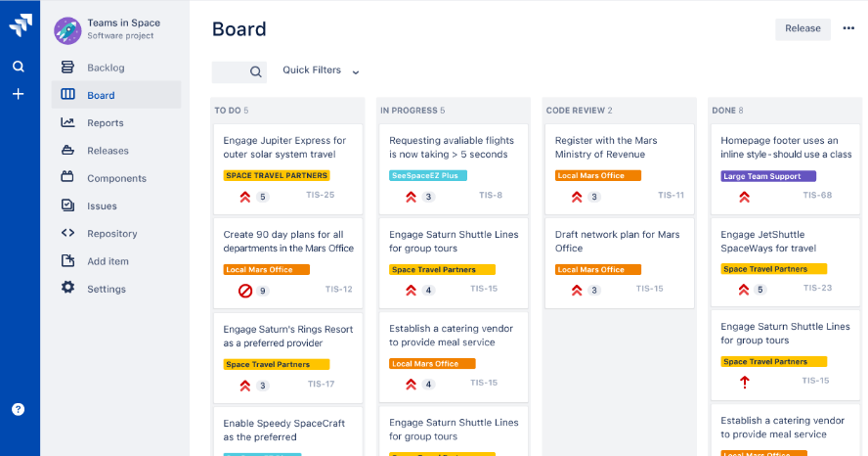Screen dimensions: 868x456
Task: Open Backlog in the project sidebar
Action: coord(106,68)
